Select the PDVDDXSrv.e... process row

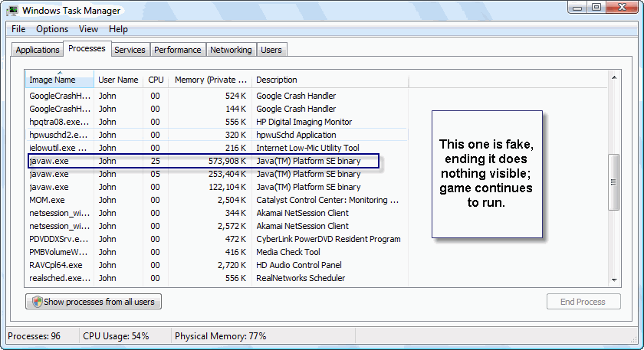tap(217, 239)
